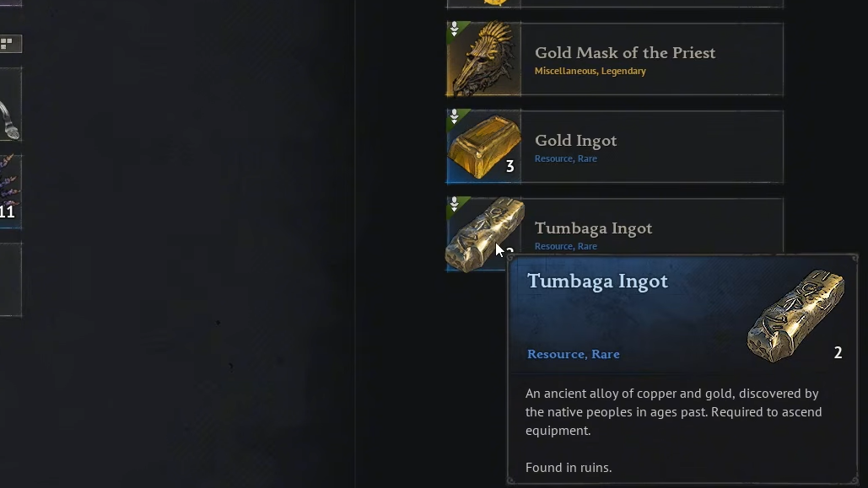The width and height of the screenshot is (868, 488).
Task: Click the Gold Mask of the Priest icon
Action: (x=484, y=59)
